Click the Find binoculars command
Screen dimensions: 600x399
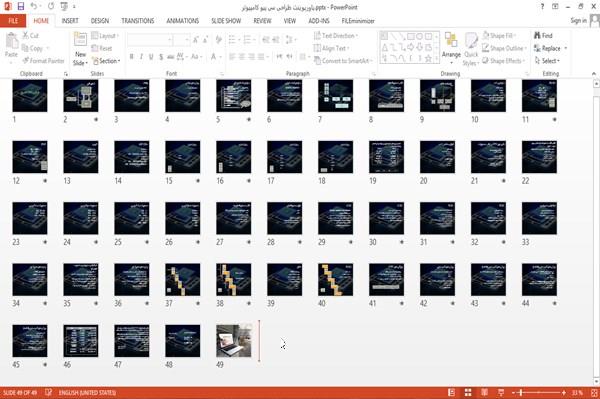click(x=543, y=36)
